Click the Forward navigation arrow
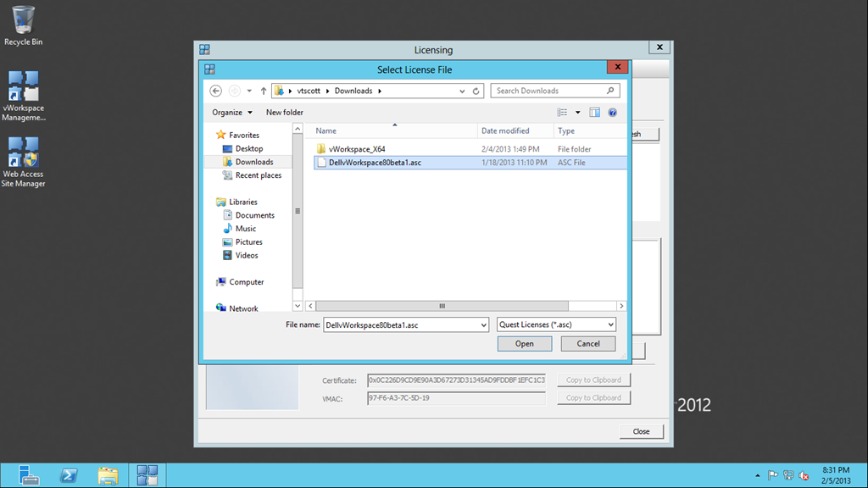Viewport: 868px width, 488px height. point(235,91)
